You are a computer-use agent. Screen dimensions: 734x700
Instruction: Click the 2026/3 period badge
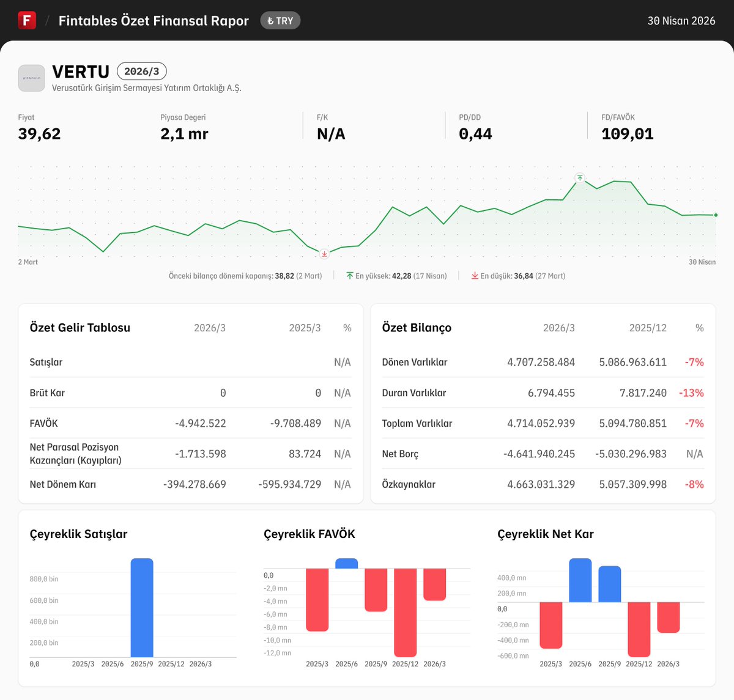tap(142, 72)
